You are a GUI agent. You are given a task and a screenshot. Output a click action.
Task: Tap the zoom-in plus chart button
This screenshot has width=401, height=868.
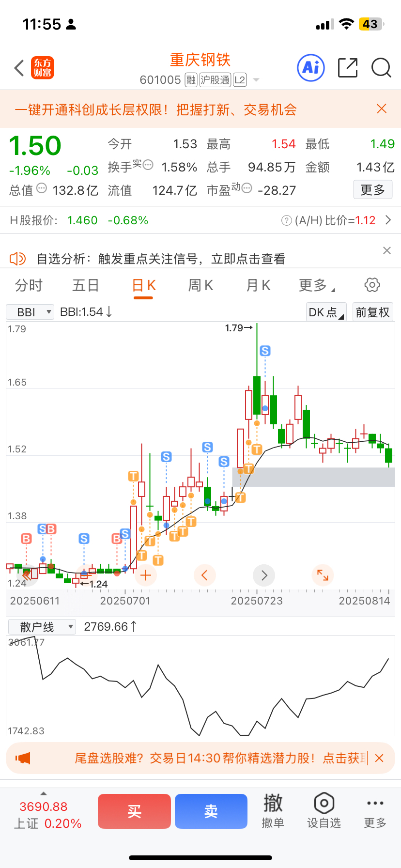coord(146,575)
